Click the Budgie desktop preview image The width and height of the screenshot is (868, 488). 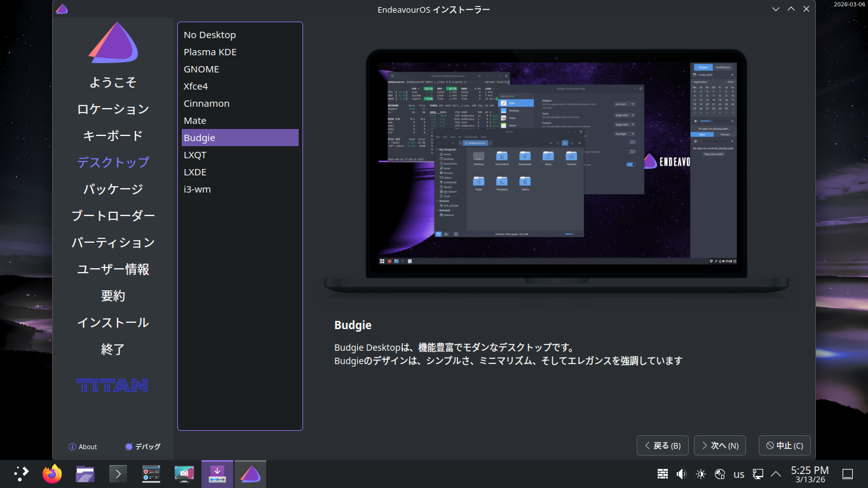[x=557, y=172]
